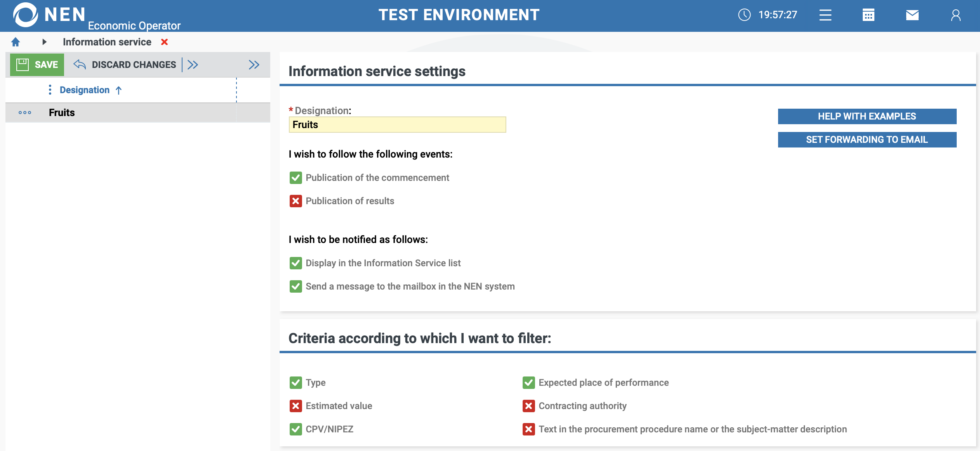Click the home icon in breadcrumb

[16, 42]
